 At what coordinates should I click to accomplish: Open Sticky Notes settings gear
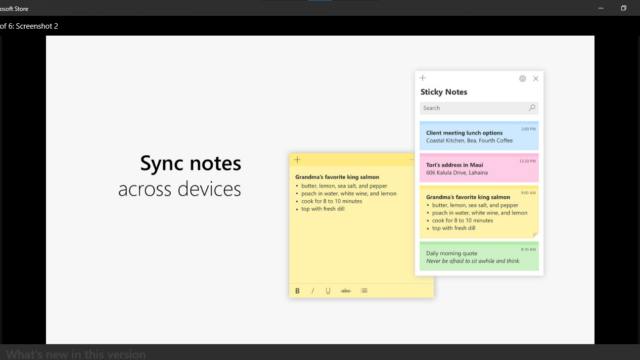click(x=522, y=79)
